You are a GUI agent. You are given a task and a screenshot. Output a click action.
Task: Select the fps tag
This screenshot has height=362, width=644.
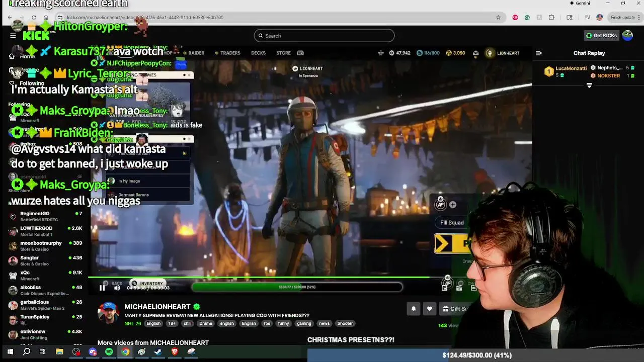267,323
